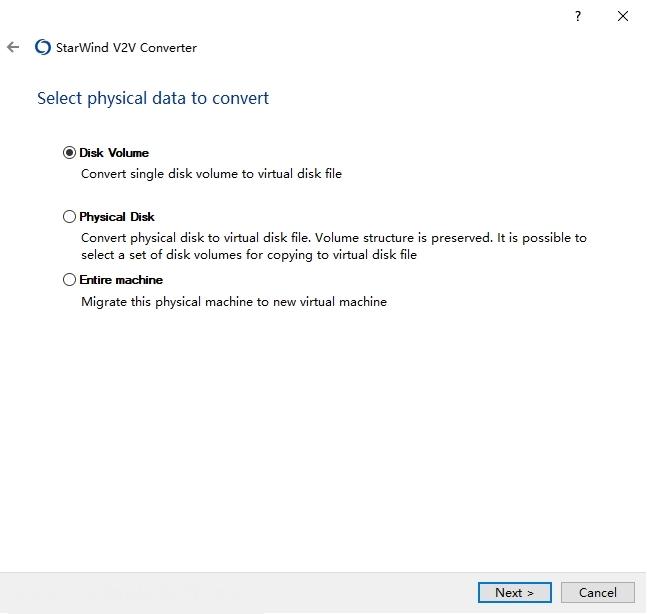Click the StarWind swirl logo icon
Viewport: 647px width, 614px height.
click(43, 47)
